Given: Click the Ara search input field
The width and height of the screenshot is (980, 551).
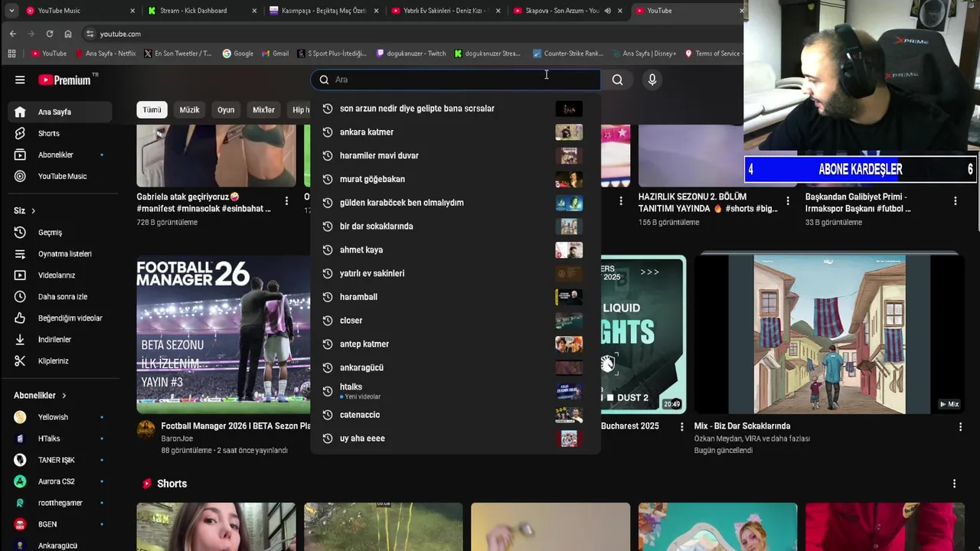Looking at the screenshot, I should (x=456, y=80).
